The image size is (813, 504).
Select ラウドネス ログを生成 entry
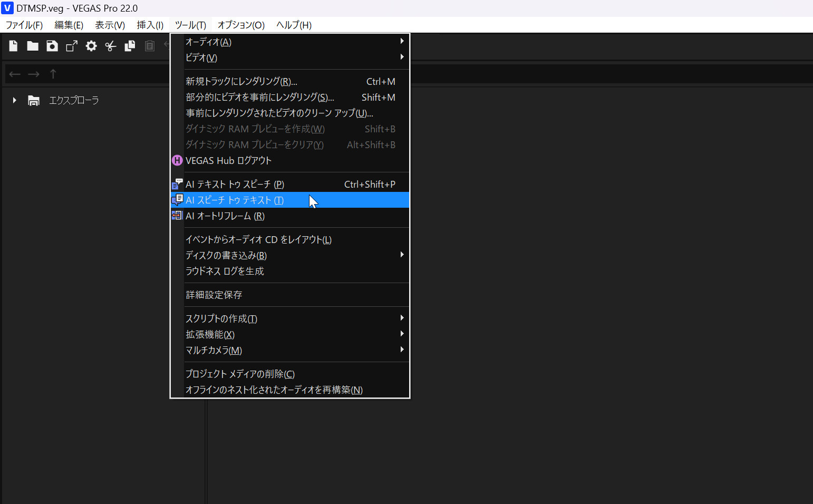point(290,271)
